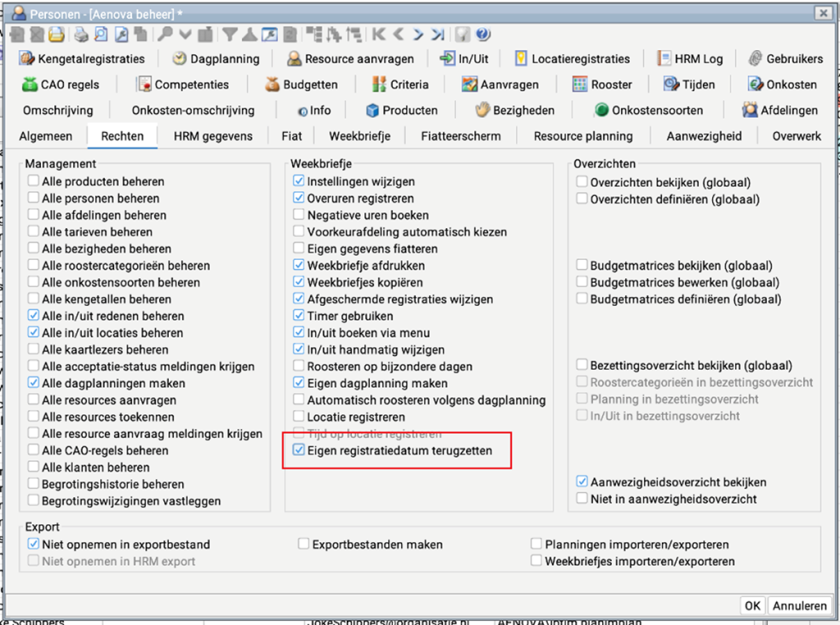Go to the next record arrow
Image resolution: width=840 pixels, height=625 pixels.
[418, 34]
